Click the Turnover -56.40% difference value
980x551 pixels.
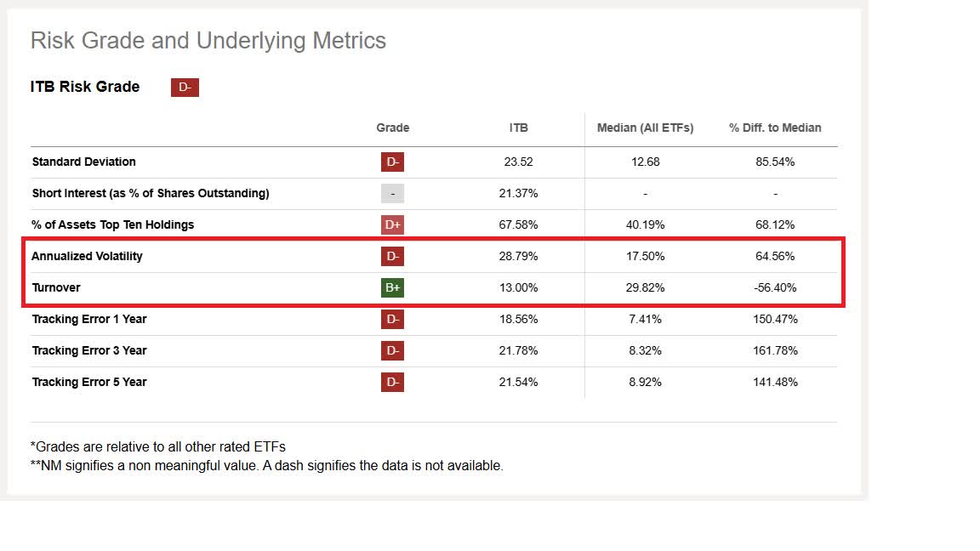coord(775,287)
